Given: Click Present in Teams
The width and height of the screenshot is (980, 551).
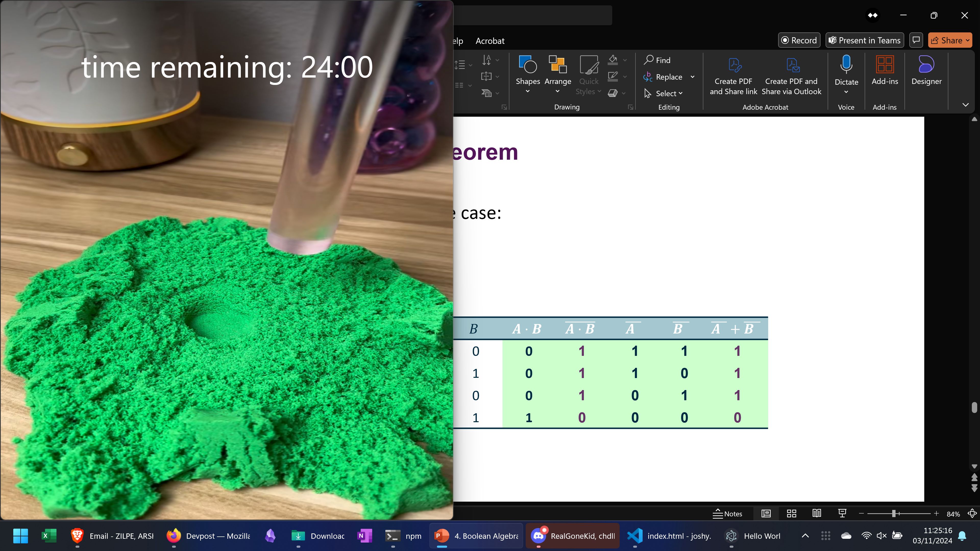Looking at the screenshot, I should click(865, 40).
